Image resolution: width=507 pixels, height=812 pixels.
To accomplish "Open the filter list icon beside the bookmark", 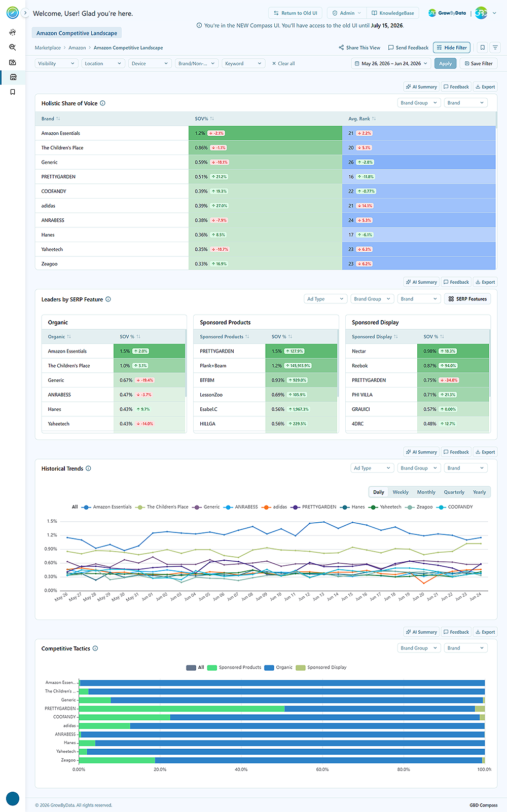I will click(495, 48).
